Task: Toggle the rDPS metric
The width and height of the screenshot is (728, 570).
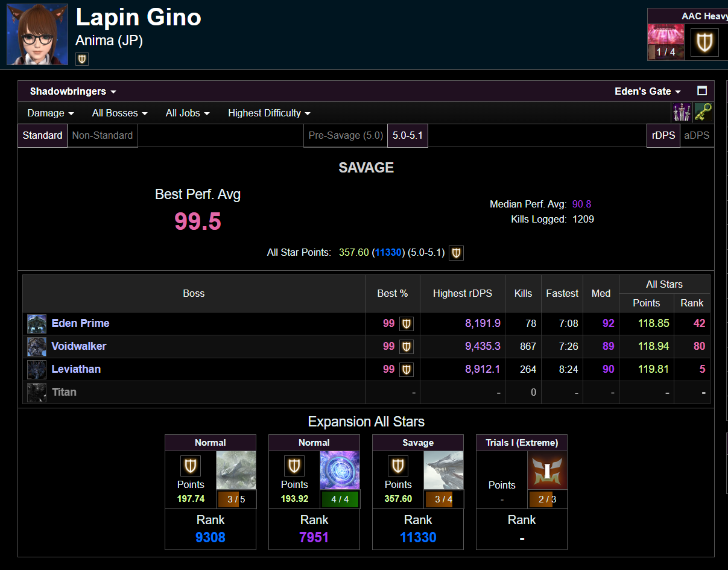Action: point(663,136)
